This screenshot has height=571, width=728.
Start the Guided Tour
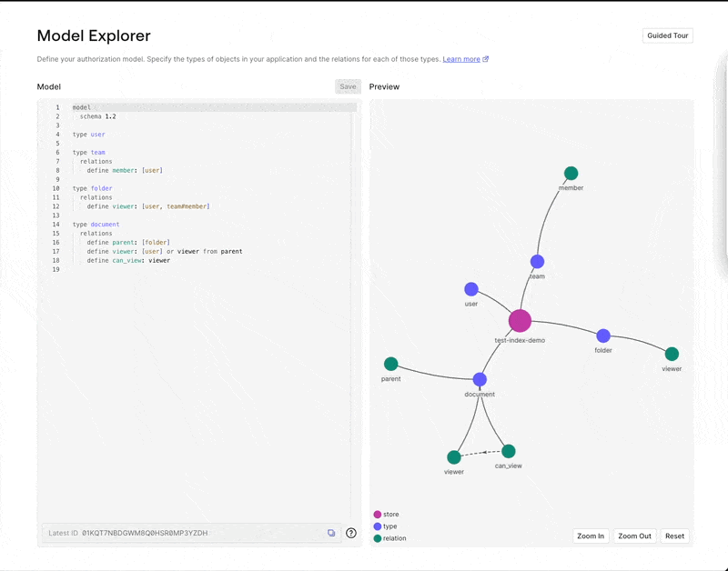click(668, 35)
